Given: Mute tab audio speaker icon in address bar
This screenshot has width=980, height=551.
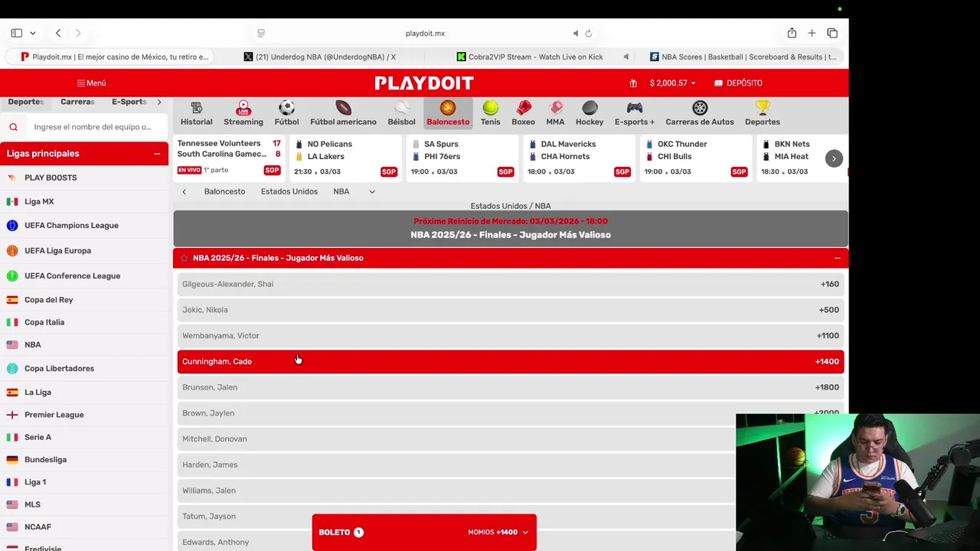Looking at the screenshot, I should pyautogui.click(x=576, y=33).
